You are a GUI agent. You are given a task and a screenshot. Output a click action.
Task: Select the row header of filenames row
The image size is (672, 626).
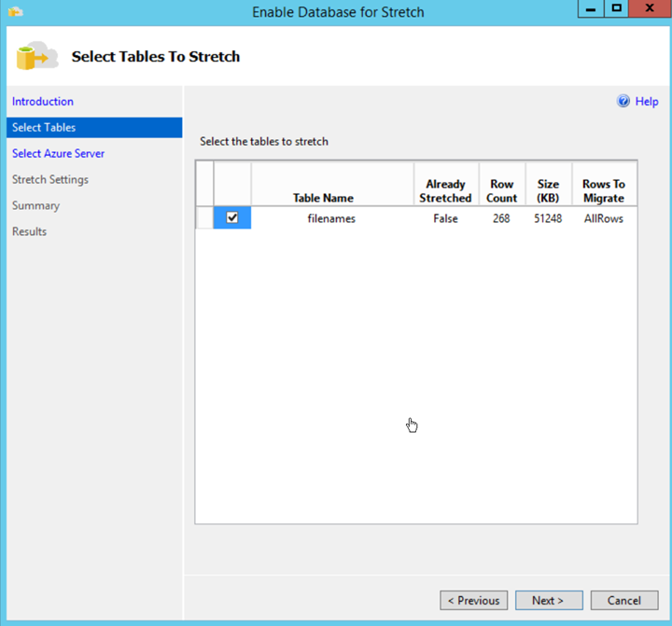(x=204, y=218)
